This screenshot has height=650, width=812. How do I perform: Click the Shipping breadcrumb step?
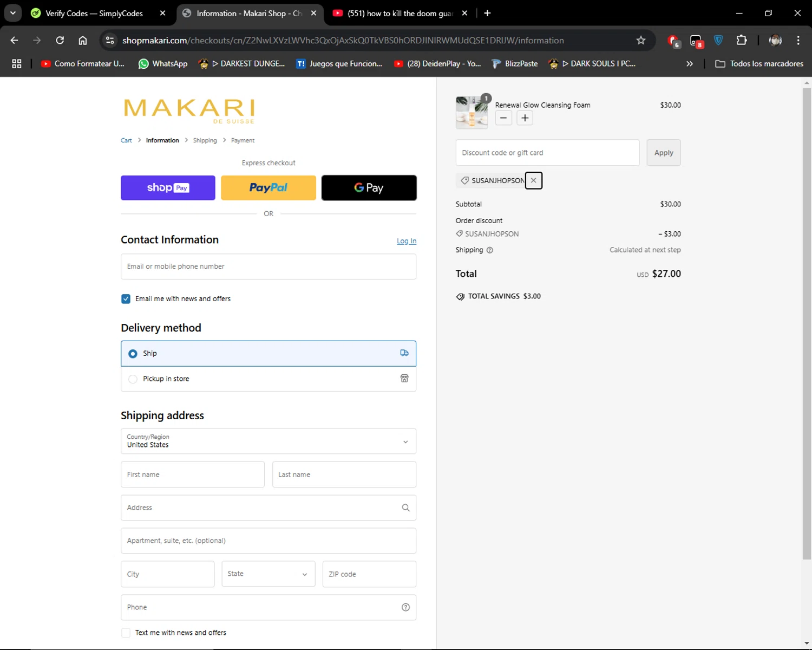[205, 140]
